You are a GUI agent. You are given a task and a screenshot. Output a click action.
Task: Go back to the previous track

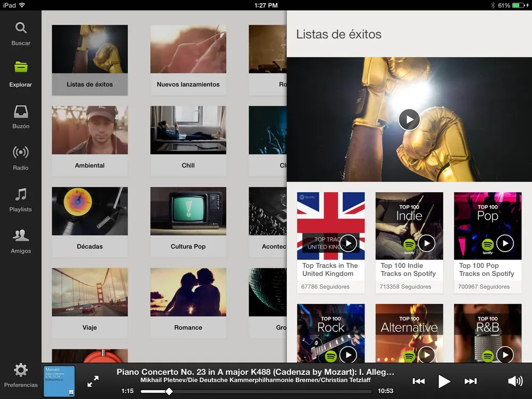[x=419, y=381]
